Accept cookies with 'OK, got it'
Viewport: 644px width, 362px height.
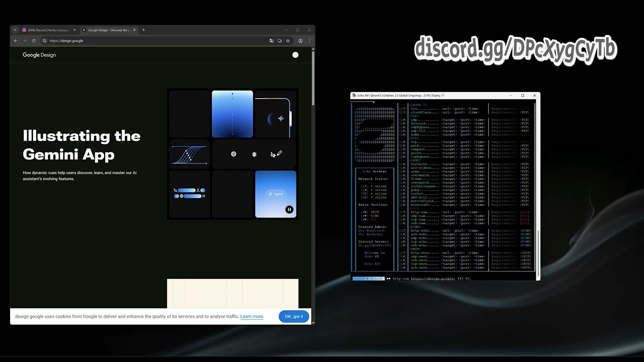tap(294, 316)
